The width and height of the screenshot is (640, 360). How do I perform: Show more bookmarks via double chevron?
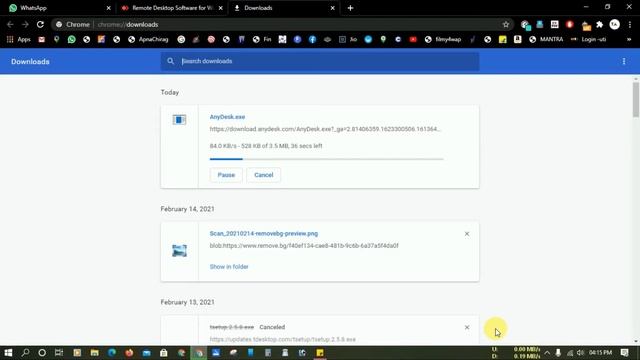629,40
